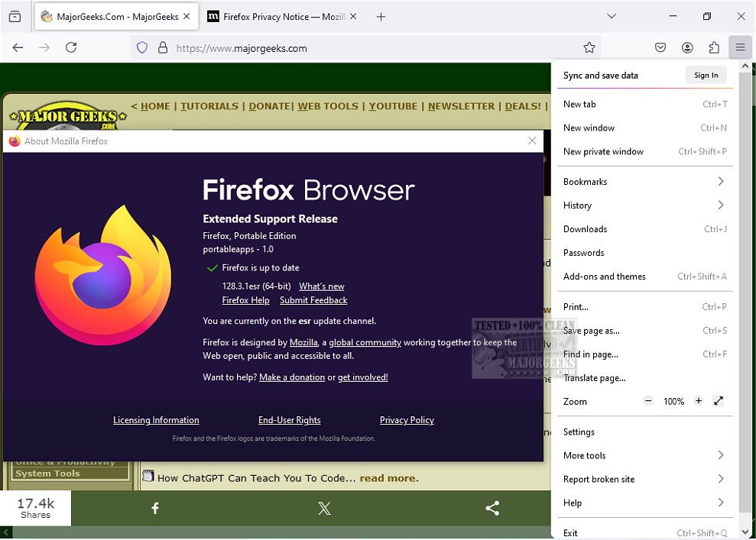The height and width of the screenshot is (540, 756).
Task: Open the extensions puzzle-piece icon
Action: (714, 47)
